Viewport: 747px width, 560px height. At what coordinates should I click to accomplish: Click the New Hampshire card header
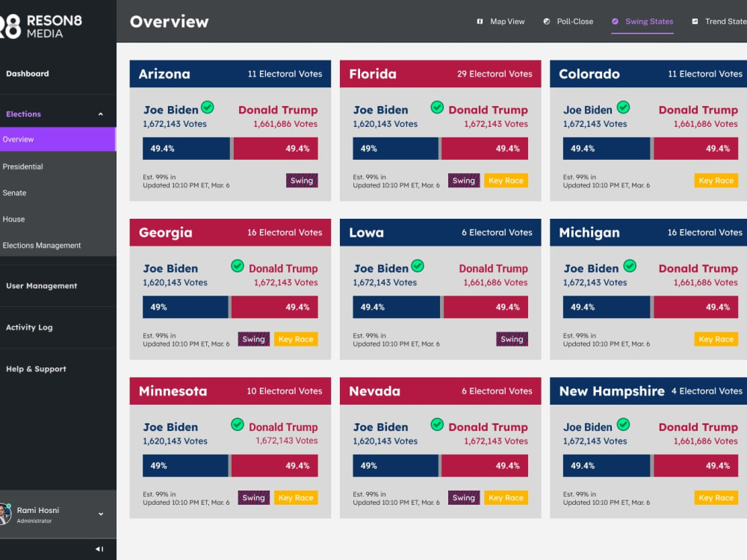click(x=648, y=391)
